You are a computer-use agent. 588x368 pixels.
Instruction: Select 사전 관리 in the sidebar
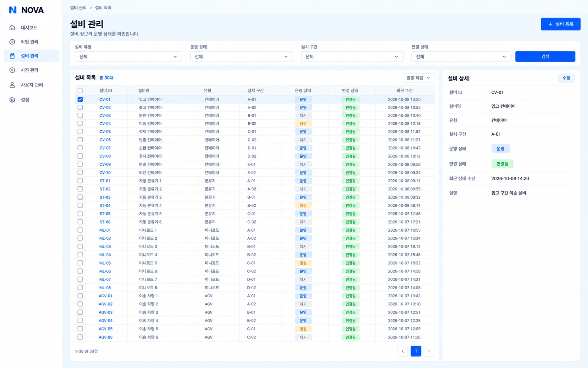31,70
